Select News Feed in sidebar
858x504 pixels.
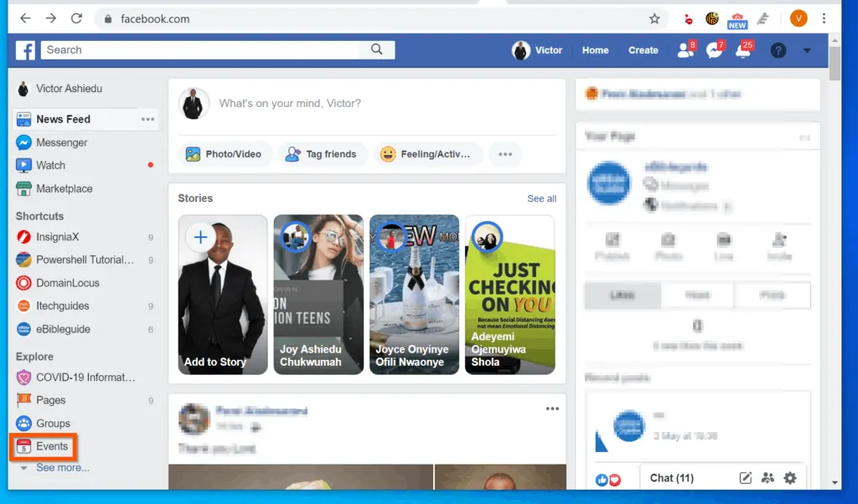[85, 119]
